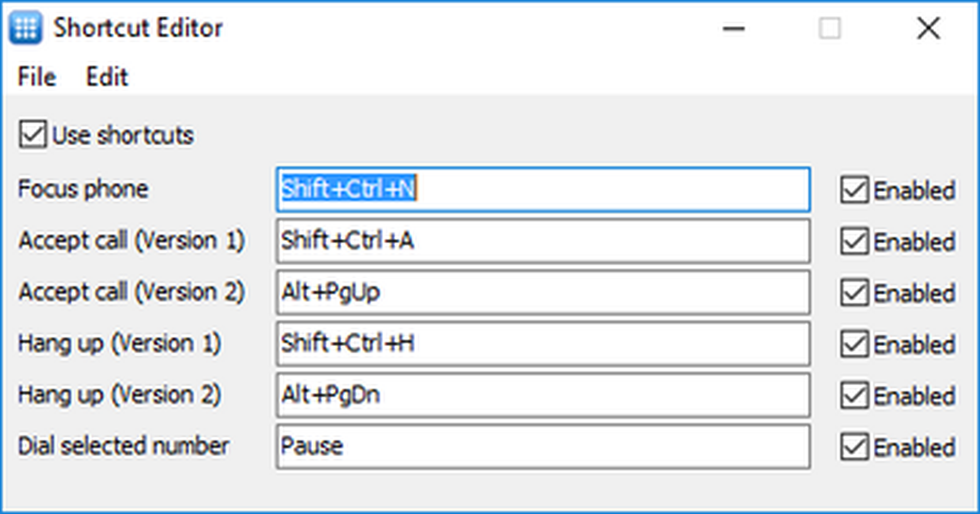
Task: Click the Hang up (Version 2) shortcut field
Action: coord(542,395)
